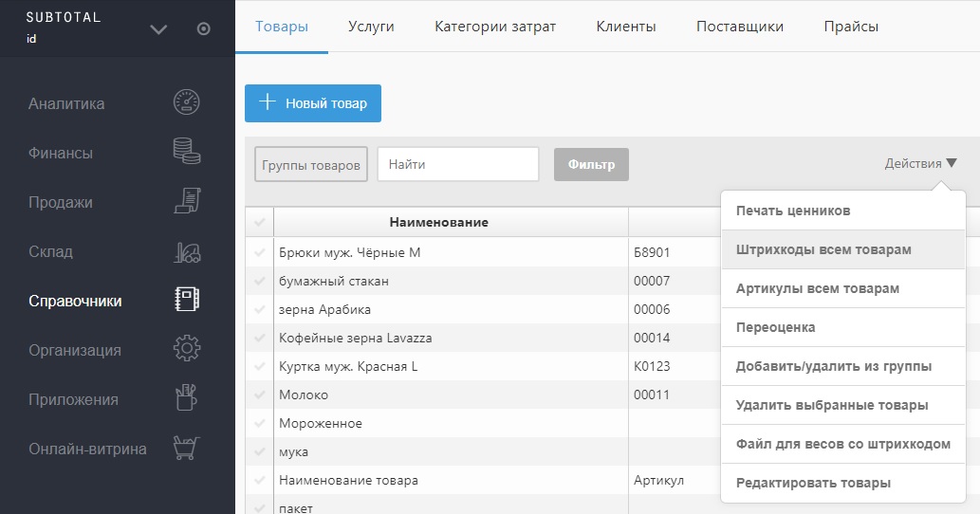Open the Поставщики tab
Screen dimensions: 980x514
[740, 27]
